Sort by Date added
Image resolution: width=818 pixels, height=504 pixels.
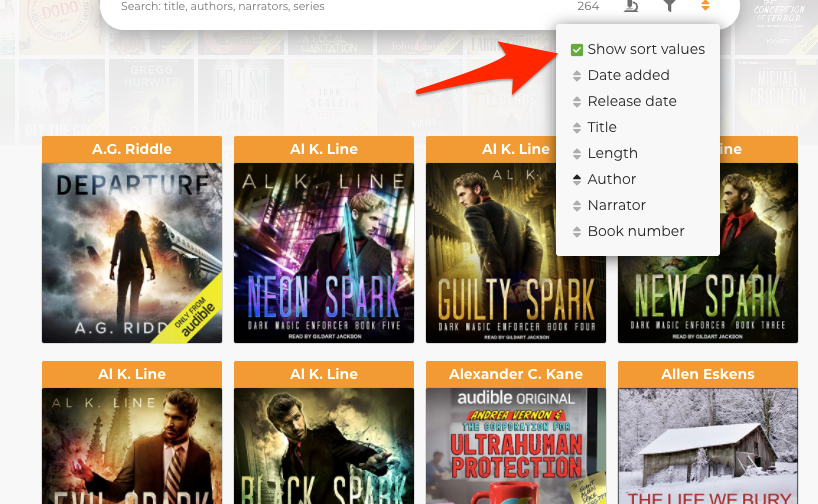point(628,75)
